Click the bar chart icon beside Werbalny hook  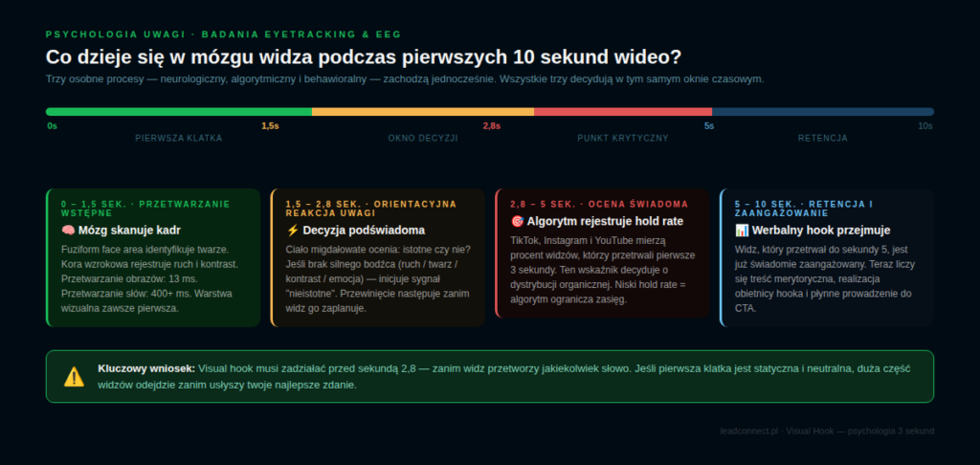(x=742, y=231)
